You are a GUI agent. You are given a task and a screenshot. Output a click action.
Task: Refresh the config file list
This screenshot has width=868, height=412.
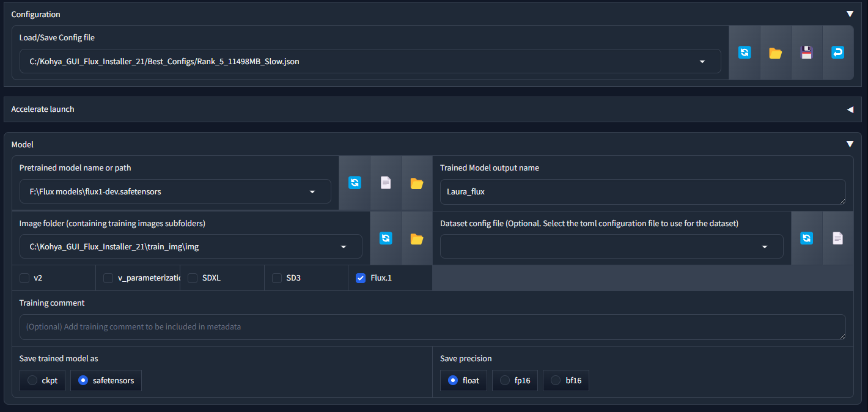tap(745, 53)
